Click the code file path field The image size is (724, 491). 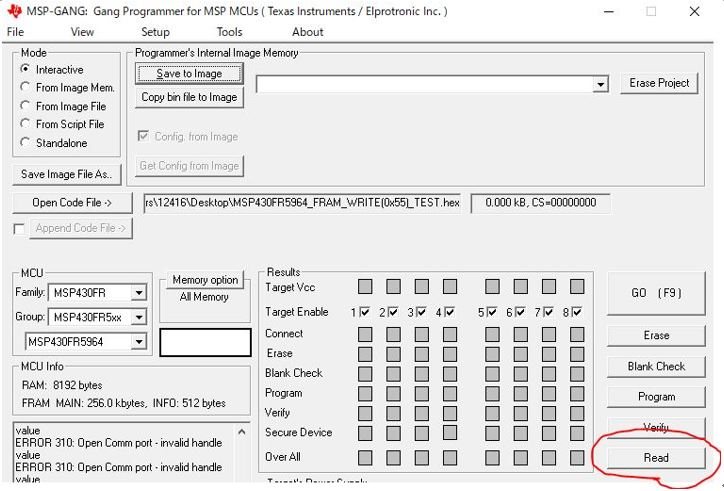tap(302, 203)
